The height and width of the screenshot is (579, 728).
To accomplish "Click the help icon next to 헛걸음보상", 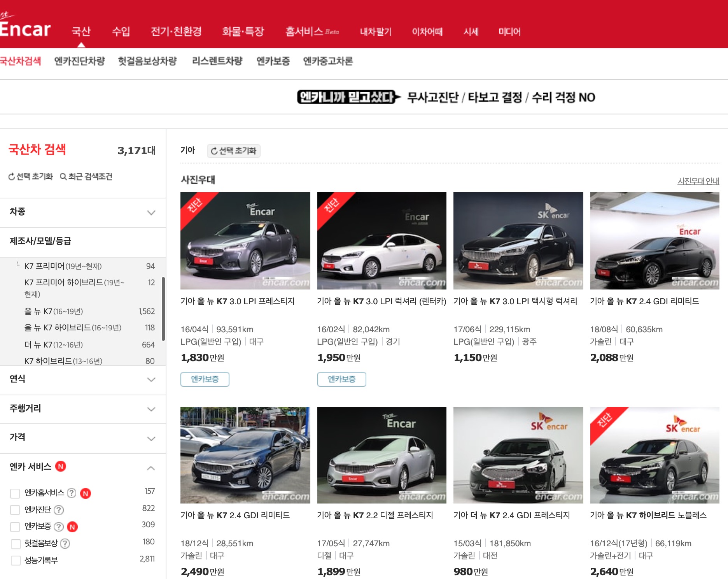I will [65, 543].
